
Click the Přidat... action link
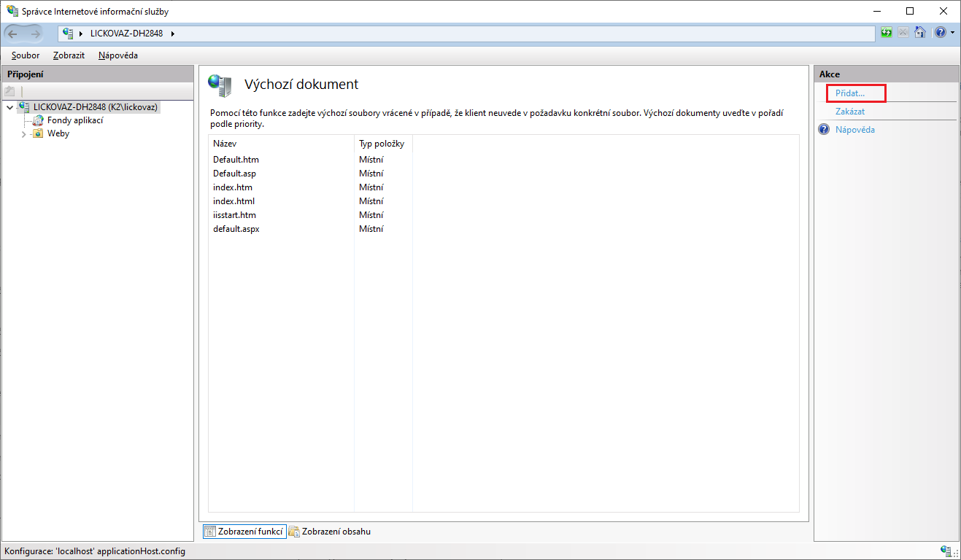click(x=850, y=93)
